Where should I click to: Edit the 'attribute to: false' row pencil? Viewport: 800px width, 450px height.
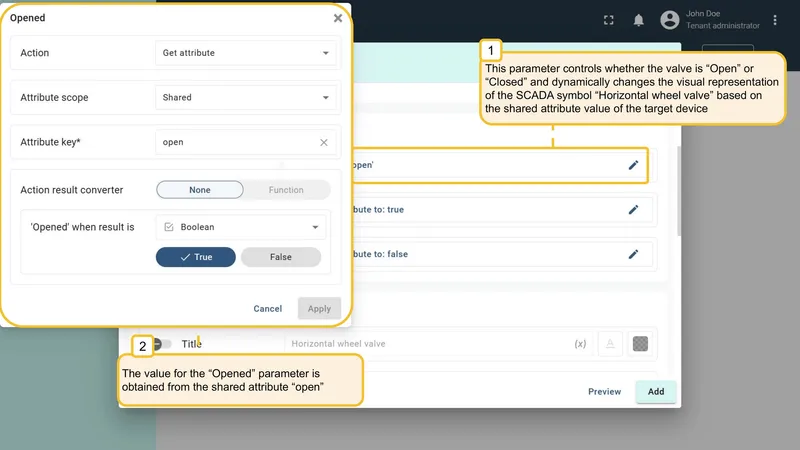633,254
